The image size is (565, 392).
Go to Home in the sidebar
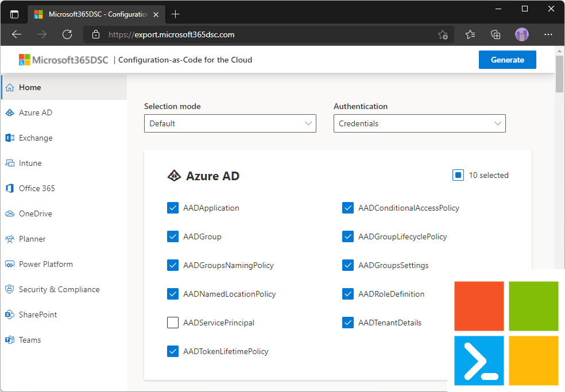[64, 88]
